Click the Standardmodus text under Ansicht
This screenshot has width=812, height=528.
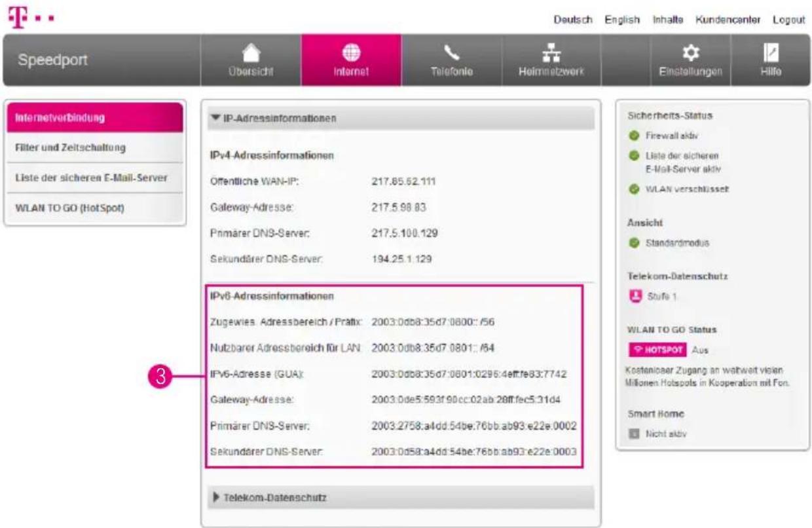coord(677,243)
